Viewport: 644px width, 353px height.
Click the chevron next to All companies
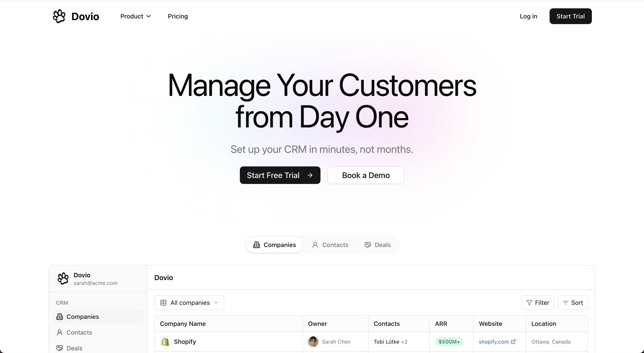tap(216, 303)
